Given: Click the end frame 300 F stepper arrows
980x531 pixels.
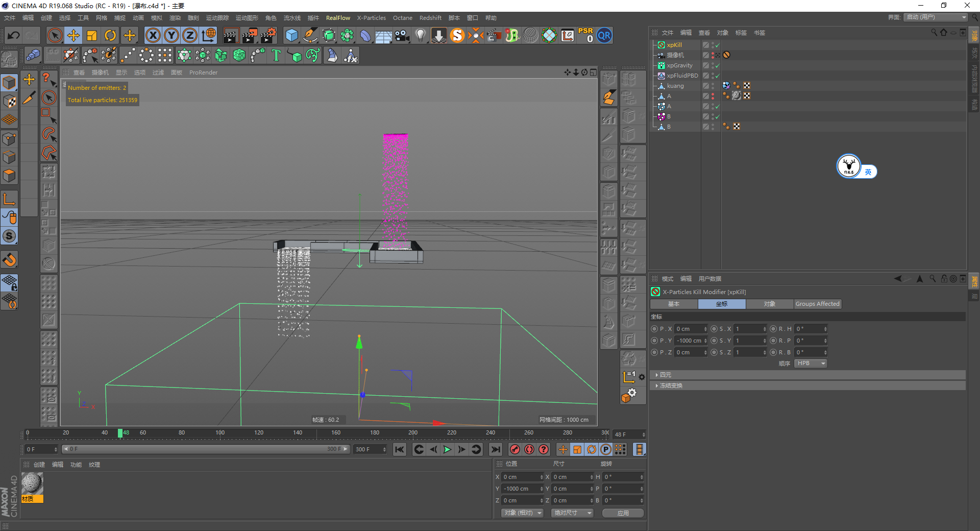Looking at the screenshot, I should click(x=384, y=449).
